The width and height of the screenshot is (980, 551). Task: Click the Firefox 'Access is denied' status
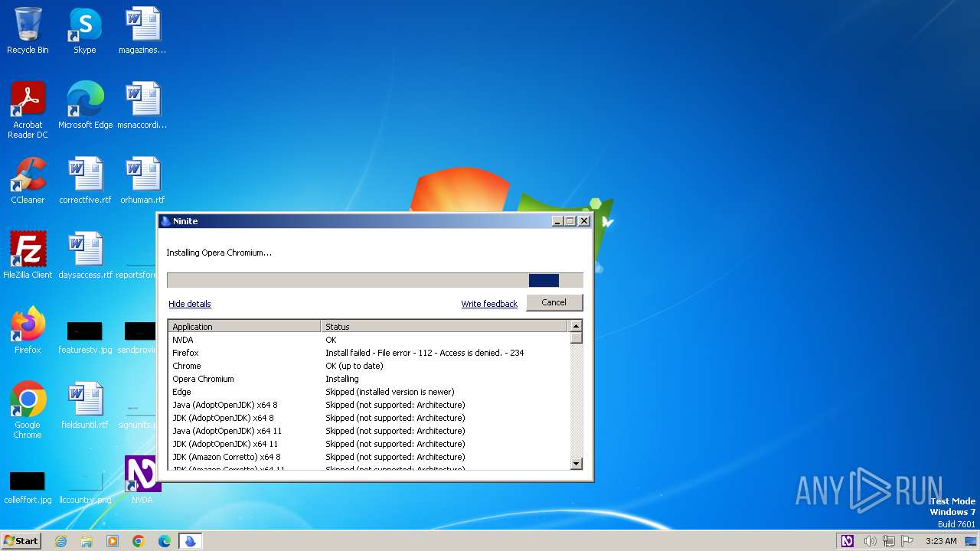(425, 353)
